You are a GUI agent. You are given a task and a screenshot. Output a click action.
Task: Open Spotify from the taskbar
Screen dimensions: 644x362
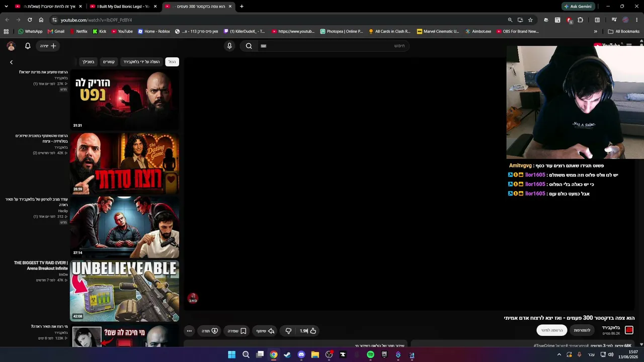click(370, 354)
